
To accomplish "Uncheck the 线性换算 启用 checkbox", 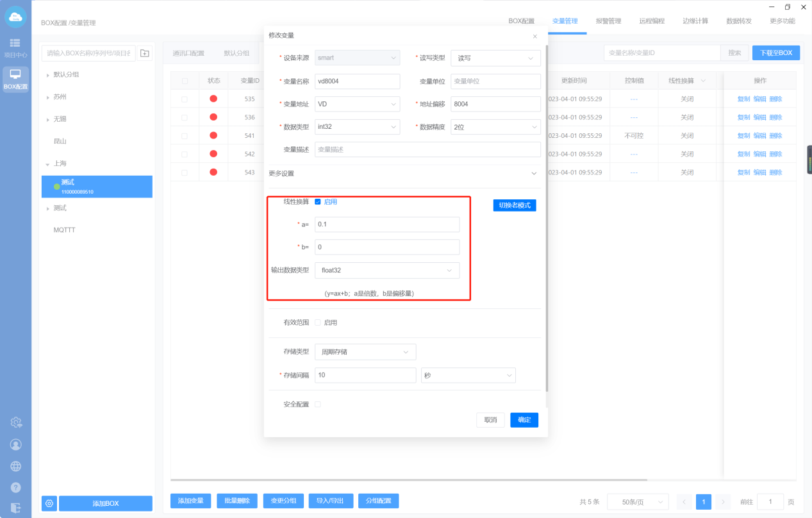I will coord(318,202).
